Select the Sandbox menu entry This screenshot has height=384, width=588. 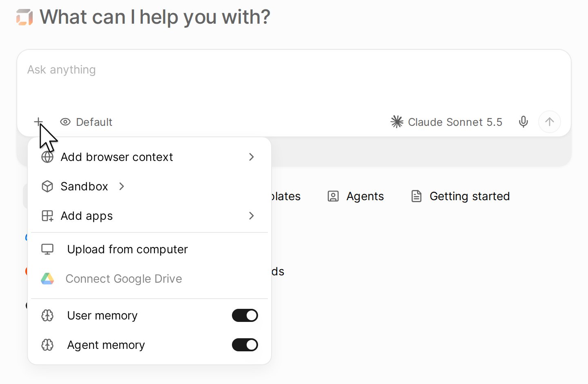click(149, 186)
